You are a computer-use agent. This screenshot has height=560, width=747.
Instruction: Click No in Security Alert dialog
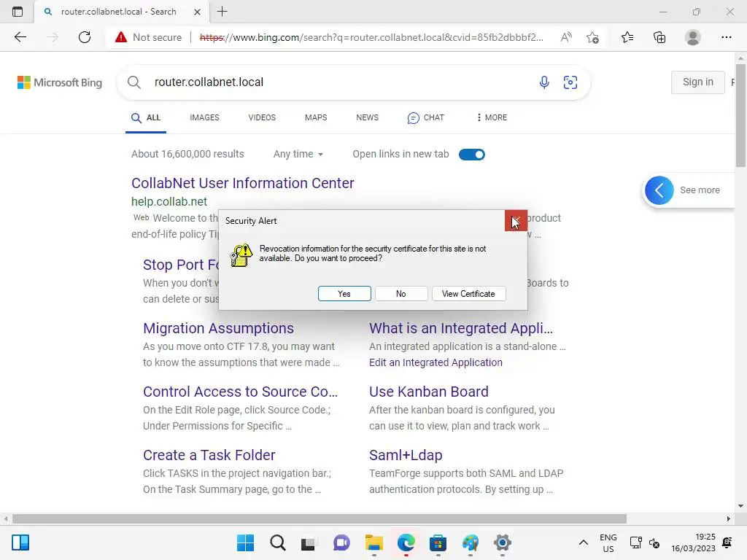click(401, 294)
